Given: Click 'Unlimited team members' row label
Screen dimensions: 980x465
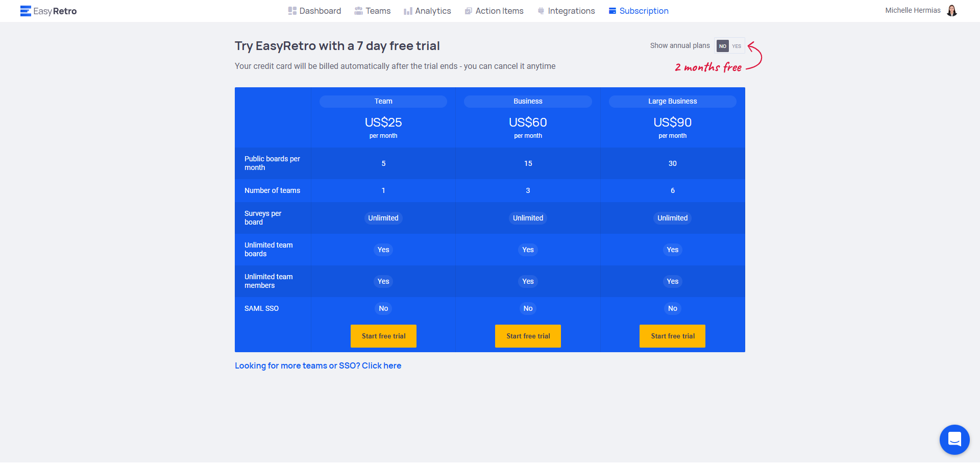Looking at the screenshot, I should coord(268,281).
